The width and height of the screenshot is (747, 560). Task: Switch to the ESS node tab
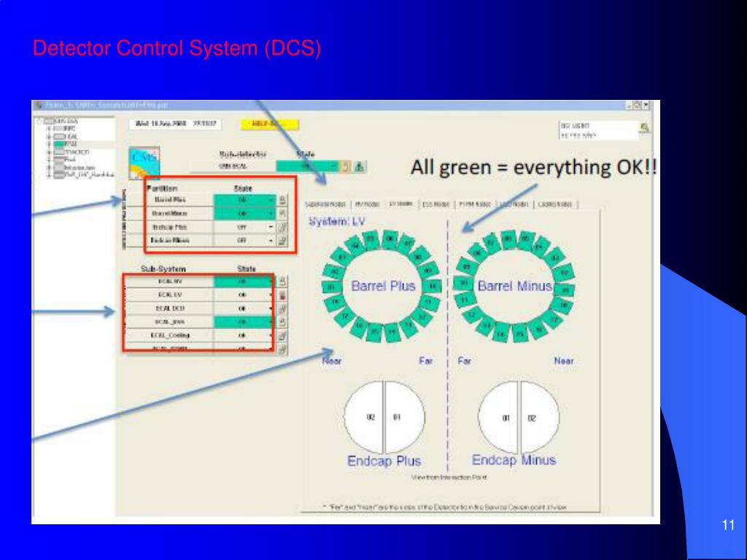[436, 204]
